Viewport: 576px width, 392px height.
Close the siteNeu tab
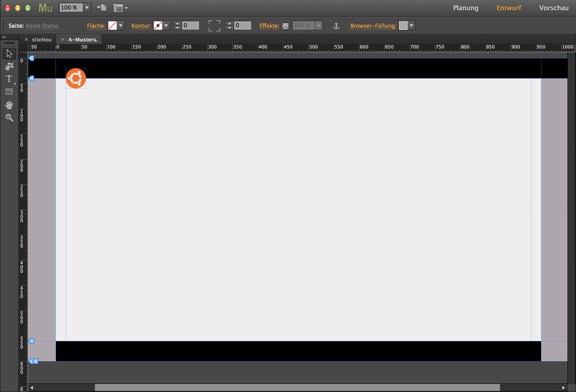[26, 39]
